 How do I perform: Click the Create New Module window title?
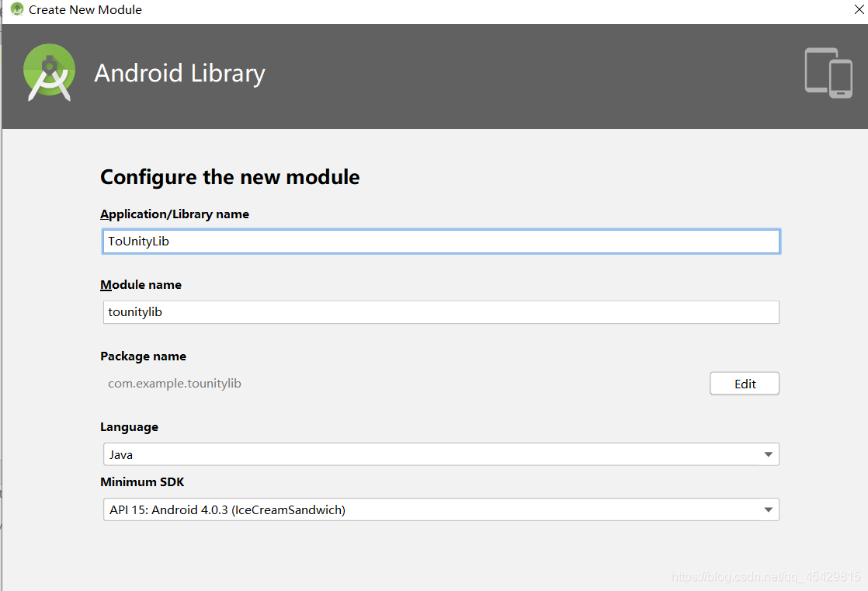pyautogui.click(x=85, y=10)
